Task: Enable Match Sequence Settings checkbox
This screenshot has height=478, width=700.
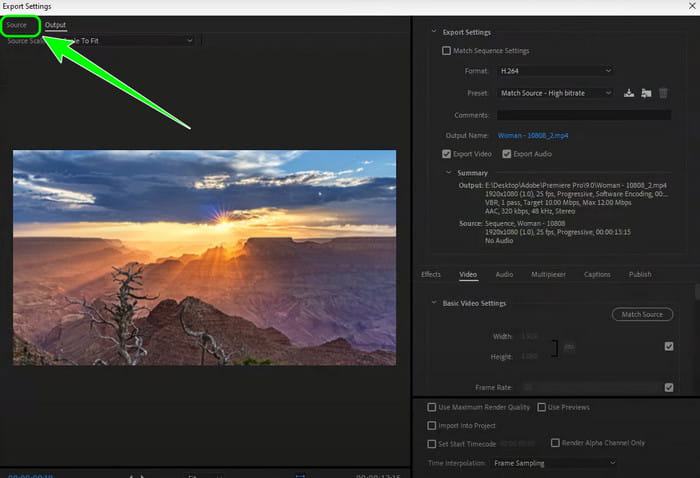Action: [447, 51]
